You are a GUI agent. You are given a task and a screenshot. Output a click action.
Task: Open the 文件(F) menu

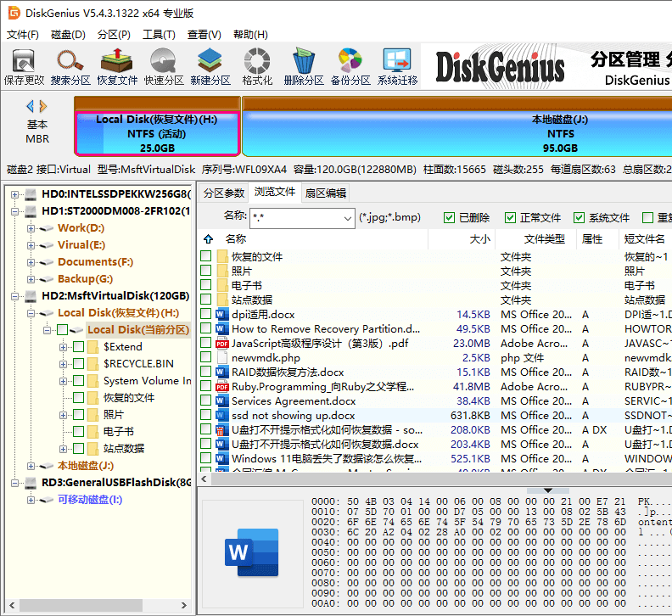click(23, 35)
